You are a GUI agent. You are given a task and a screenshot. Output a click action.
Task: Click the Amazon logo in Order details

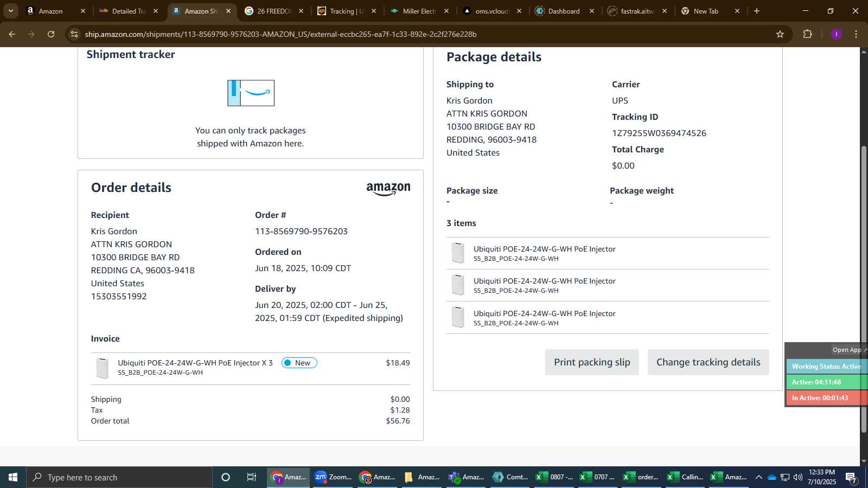388,189
